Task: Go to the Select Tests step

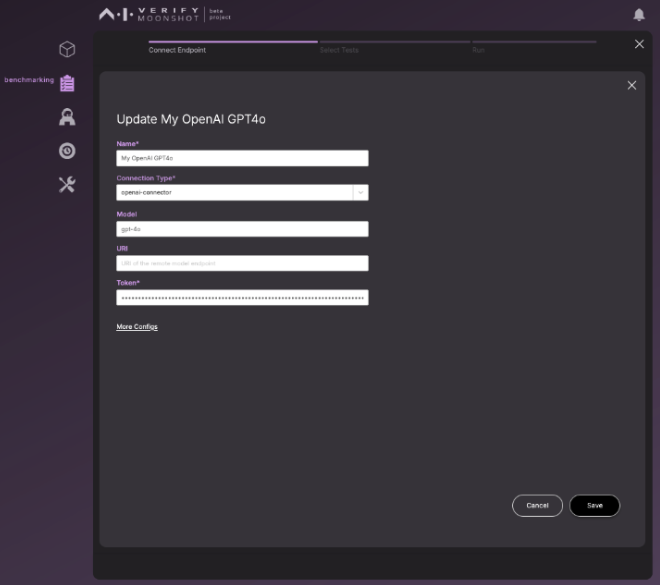Action: click(339, 50)
